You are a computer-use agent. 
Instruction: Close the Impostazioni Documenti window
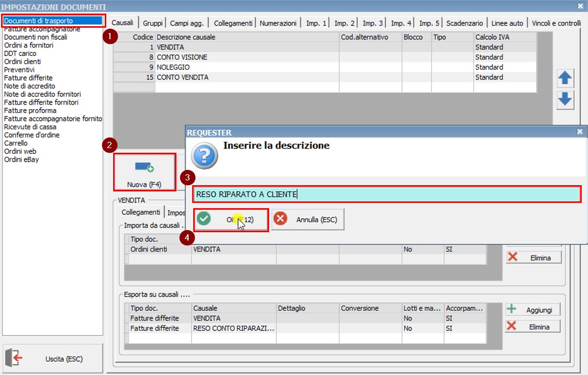[x=580, y=6]
